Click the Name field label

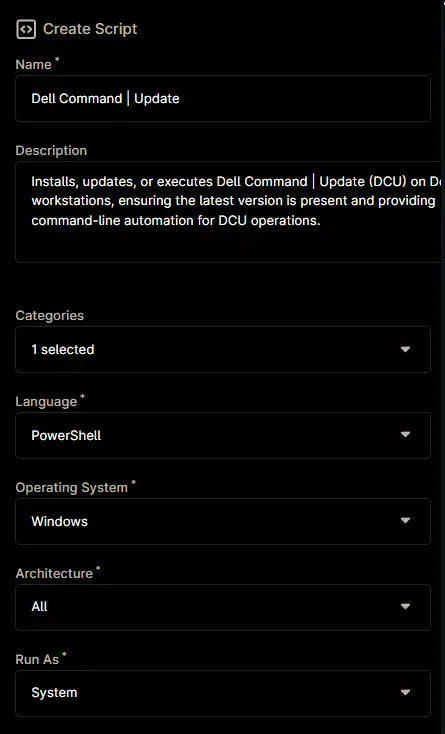[x=33, y=65]
